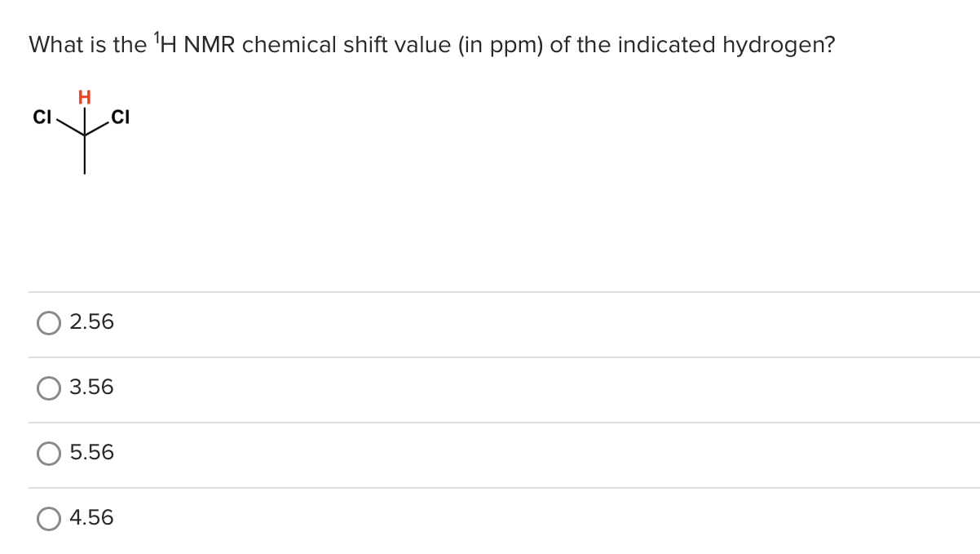Click the row containing option 2.56
The image size is (980, 554).
pos(326,322)
